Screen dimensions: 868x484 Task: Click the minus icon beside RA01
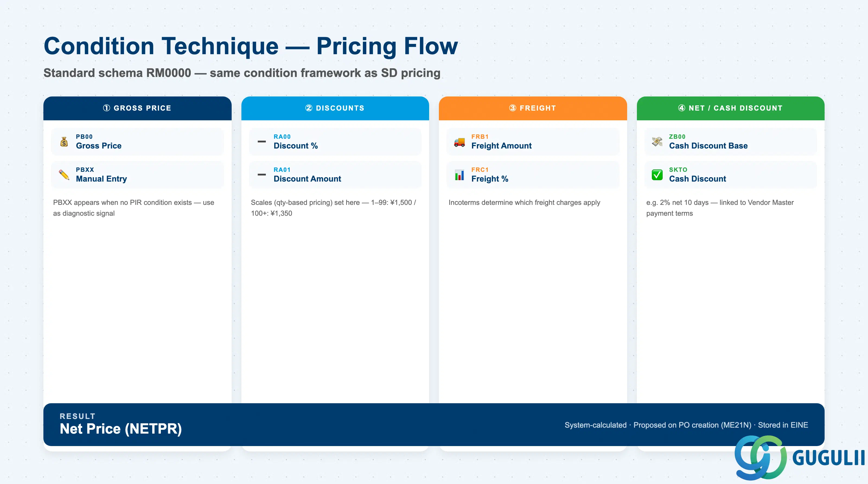(x=261, y=175)
